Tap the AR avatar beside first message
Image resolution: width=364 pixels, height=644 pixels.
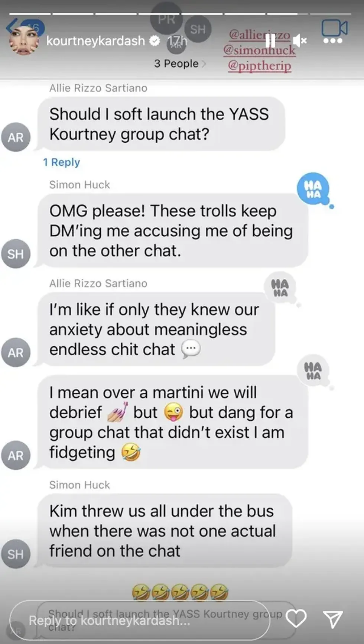16,137
